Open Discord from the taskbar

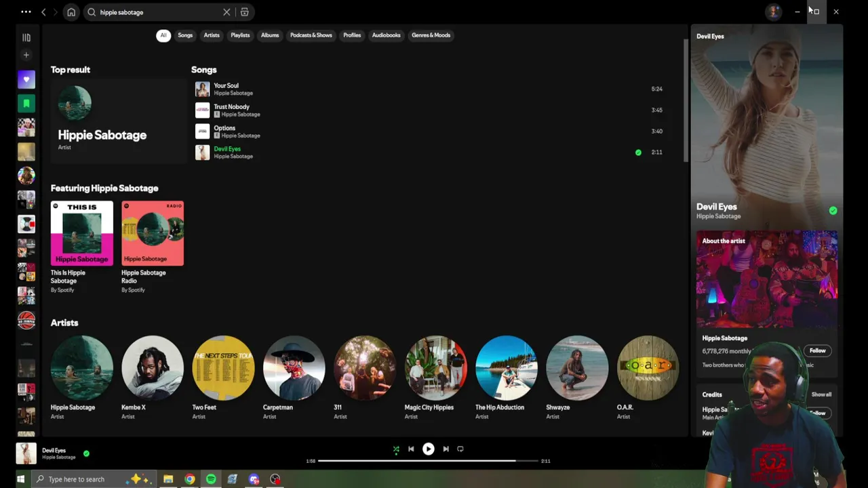click(254, 479)
